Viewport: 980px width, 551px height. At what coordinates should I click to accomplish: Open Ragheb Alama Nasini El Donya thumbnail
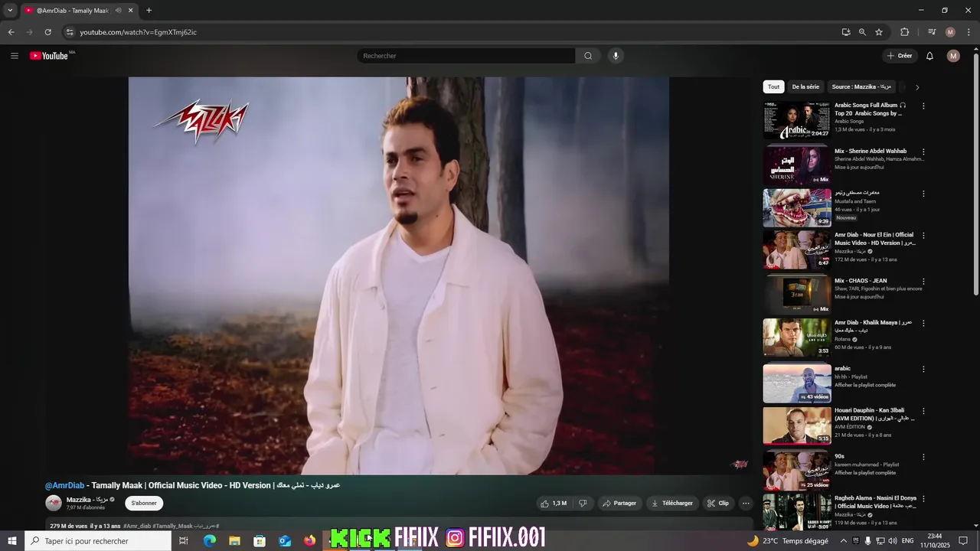pyautogui.click(x=797, y=512)
